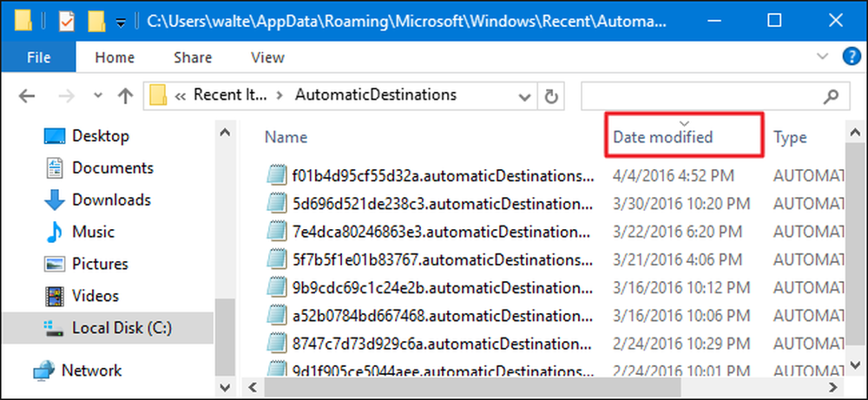Expand the breadcrumb chevron after Recent Items
Image resolution: width=868 pixels, height=400 pixels.
(x=280, y=95)
